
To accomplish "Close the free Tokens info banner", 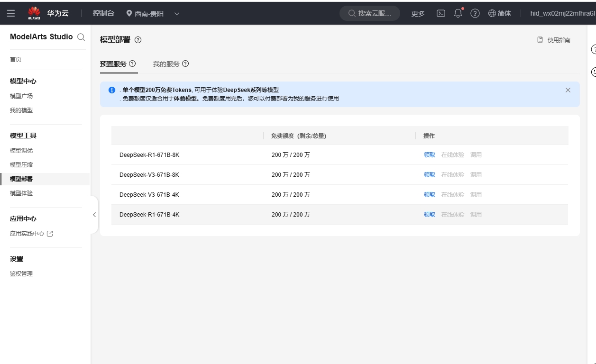I will point(568,90).
